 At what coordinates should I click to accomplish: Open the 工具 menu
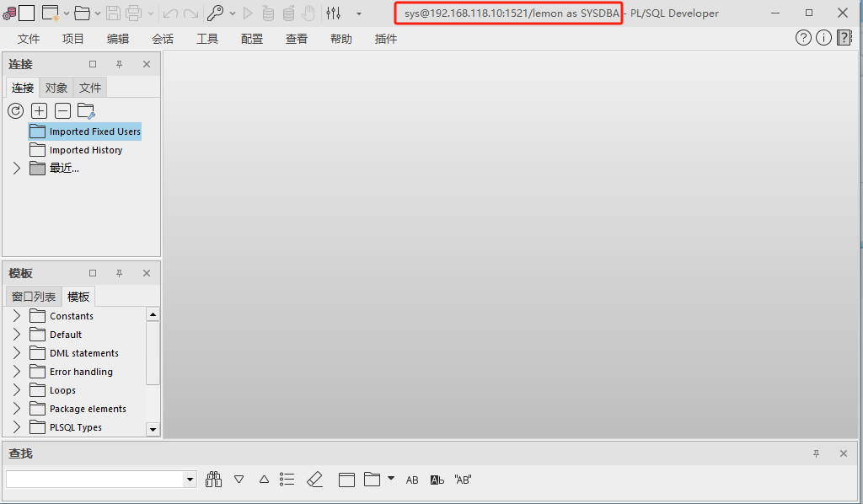pos(207,39)
